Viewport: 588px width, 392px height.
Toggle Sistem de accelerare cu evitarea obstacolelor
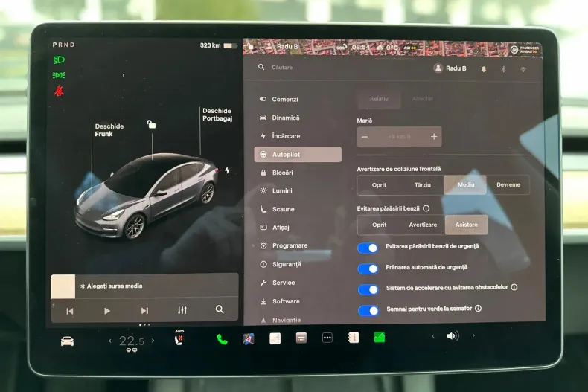click(x=368, y=289)
